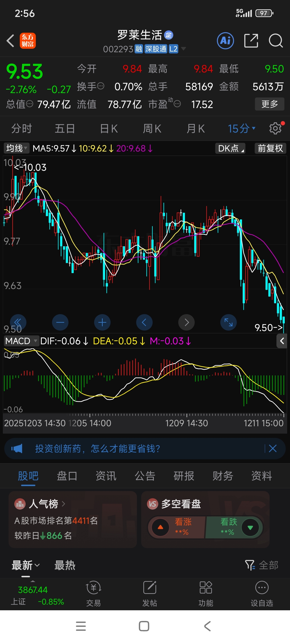Screen dimensions: 290x644
Task: Open the Ai assistant icon
Action: pyautogui.click(x=225, y=41)
